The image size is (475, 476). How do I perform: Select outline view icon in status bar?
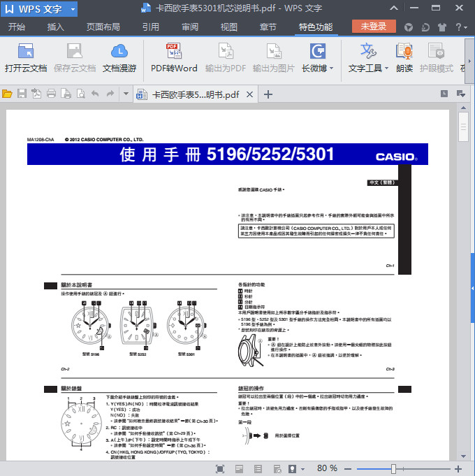tap(258, 469)
